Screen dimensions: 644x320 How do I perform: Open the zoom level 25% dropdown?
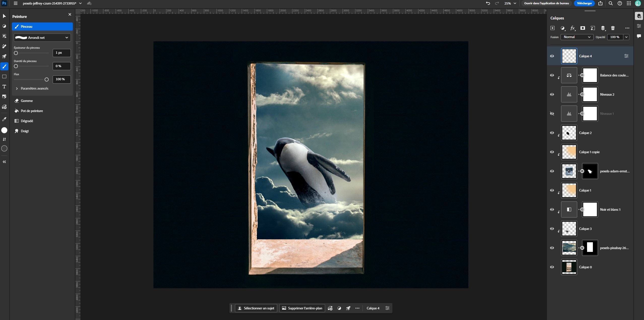click(510, 3)
